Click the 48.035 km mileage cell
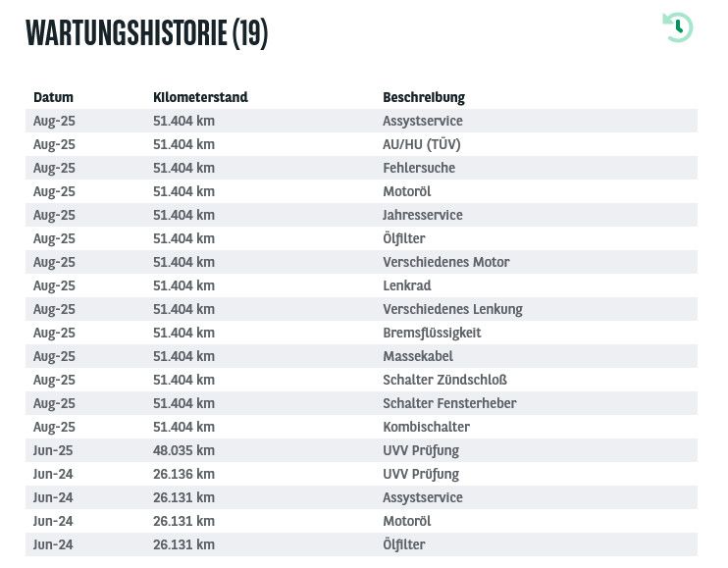Image resolution: width=728 pixels, height=568 pixels. click(x=183, y=450)
